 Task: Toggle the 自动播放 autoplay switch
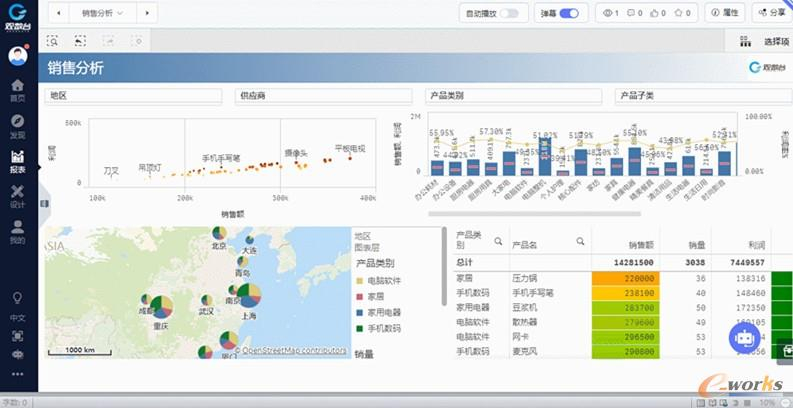coord(509,13)
